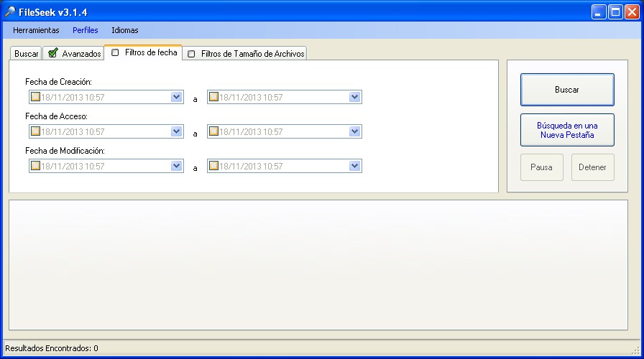Close the FileSeek window
Image resolution: width=644 pixels, height=359 pixels.
[x=632, y=12]
